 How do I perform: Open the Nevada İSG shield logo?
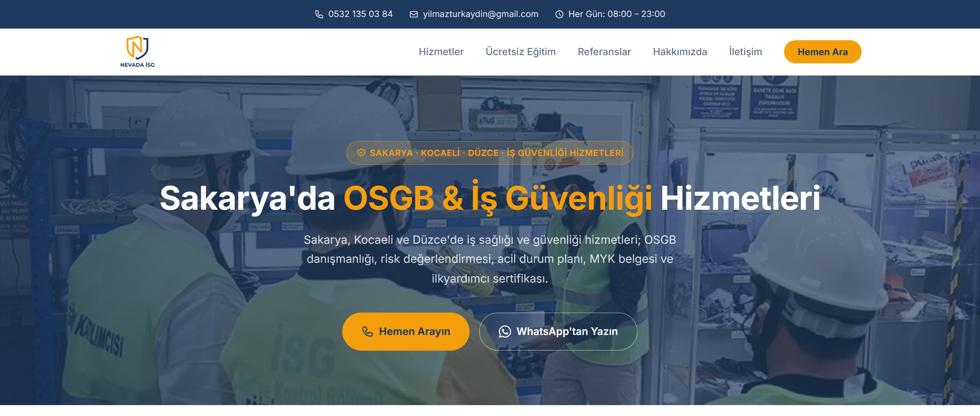[137, 51]
